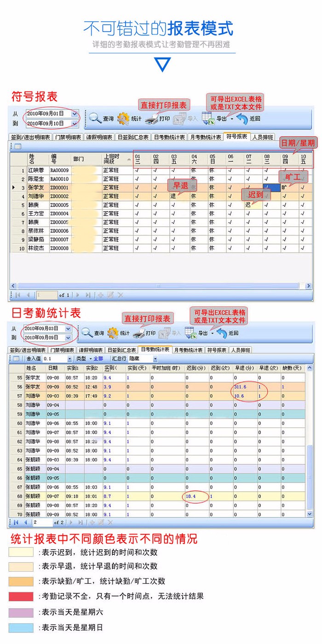This screenshot has height=644, width=322.
Task: Switch to the 月考勤统计表 tab in the lower window
Action: [189, 350]
